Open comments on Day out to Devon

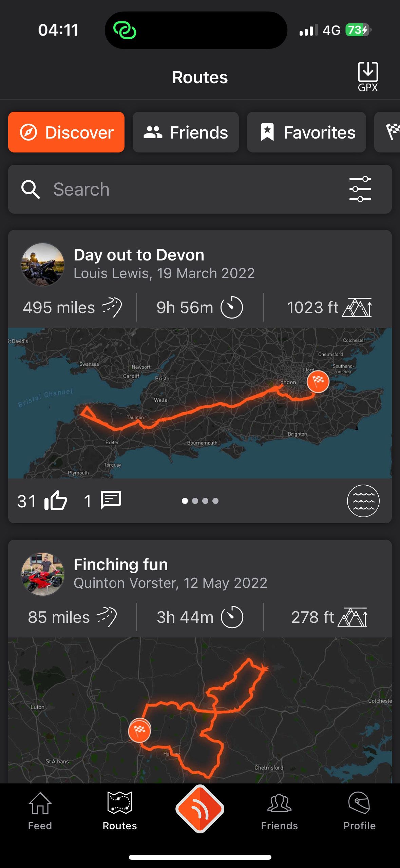[x=111, y=501]
